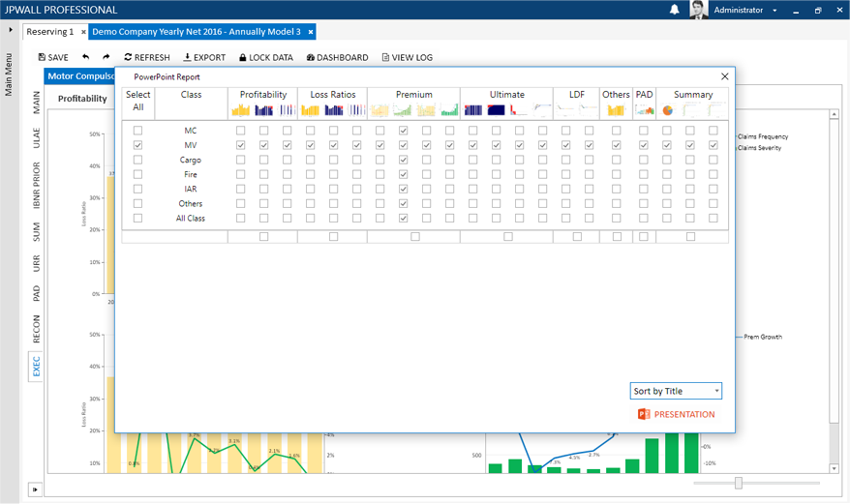Open the URR vertical tab
Viewport: 850px width, 504px height.
37,263
